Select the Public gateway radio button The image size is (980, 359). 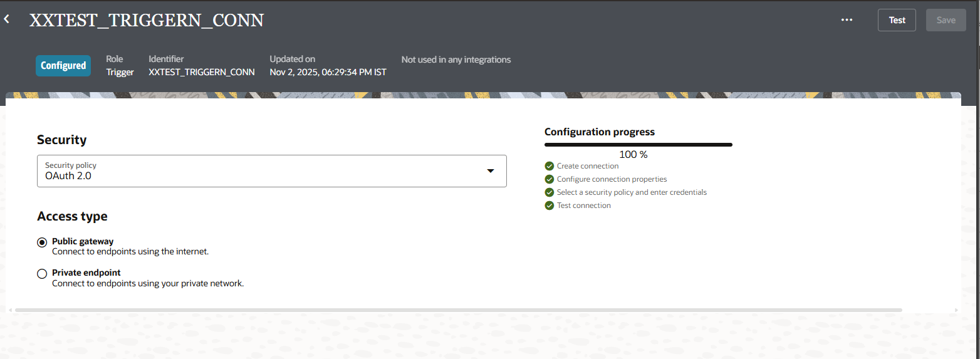[x=42, y=242]
